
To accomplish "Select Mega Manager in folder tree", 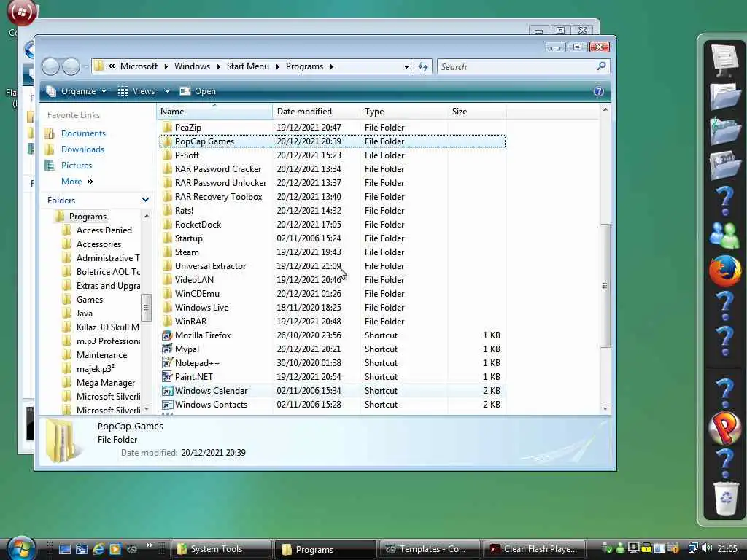I will (x=106, y=383).
